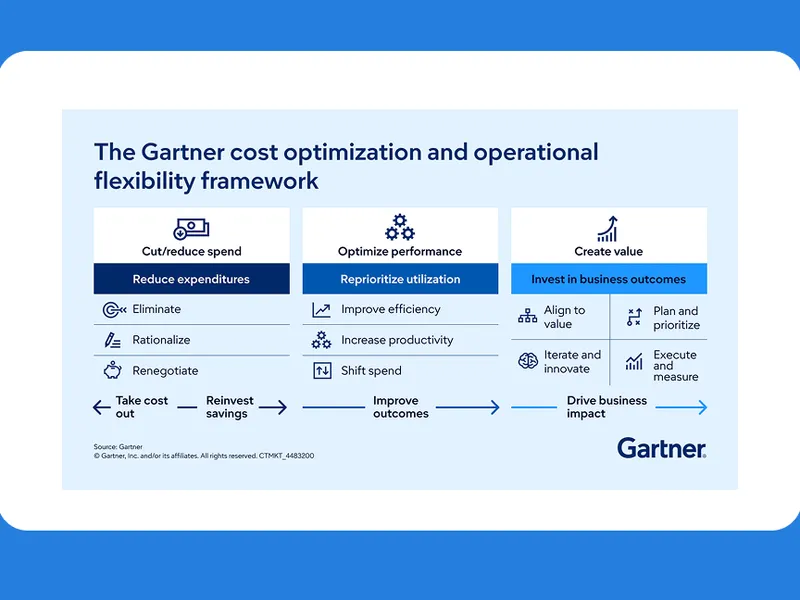800x600 pixels.
Task: Click the piggy bank icon beside Renegotiate
Action: 113,370
